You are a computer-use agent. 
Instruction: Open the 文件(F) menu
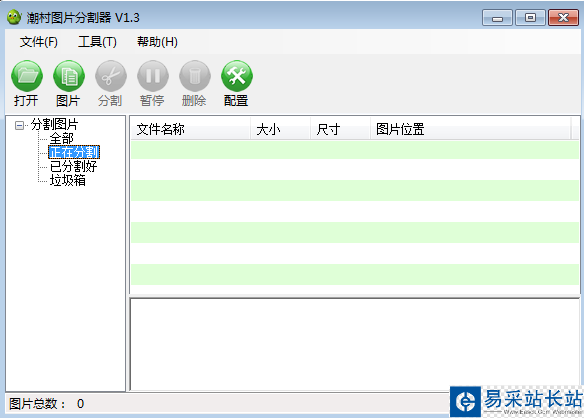coord(39,42)
